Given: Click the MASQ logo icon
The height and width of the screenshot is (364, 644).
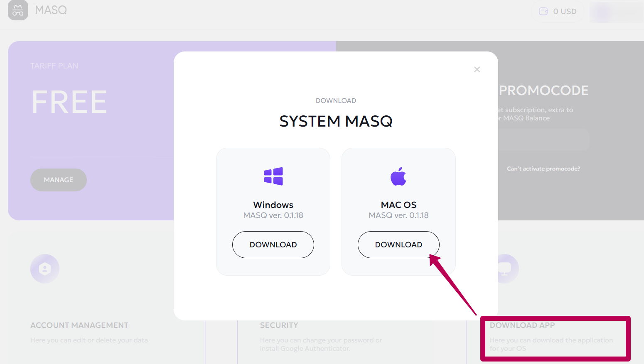Looking at the screenshot, I should tap(18, 10).
